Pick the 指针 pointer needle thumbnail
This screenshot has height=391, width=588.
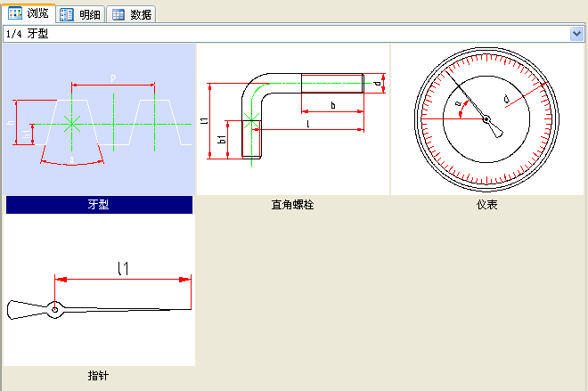pyautogui.click(x=98, y=292)
